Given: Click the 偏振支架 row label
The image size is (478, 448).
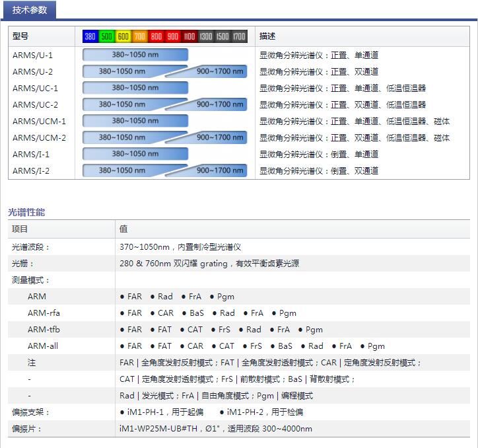Looking at the screenshot, I should coord(30,412).
